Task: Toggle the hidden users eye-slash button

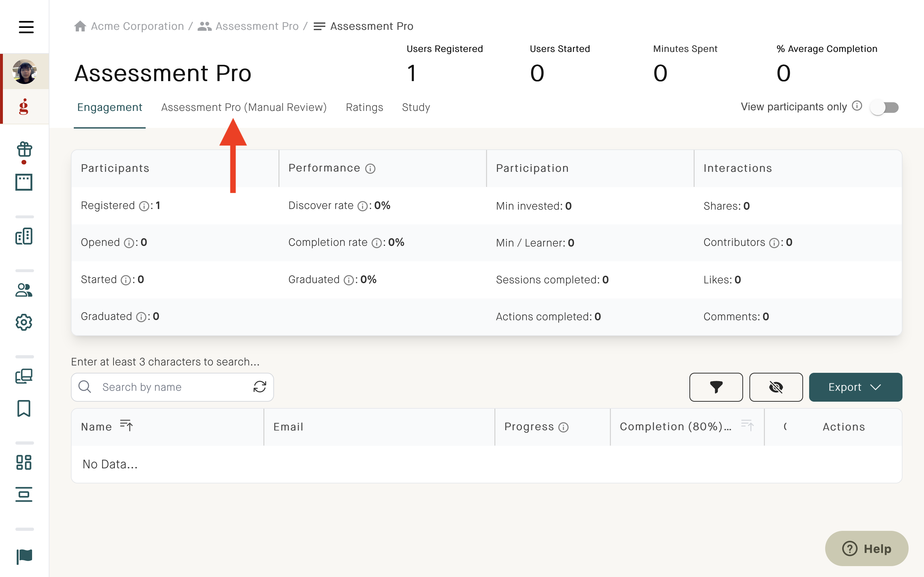Action: [x=776, y=387]
